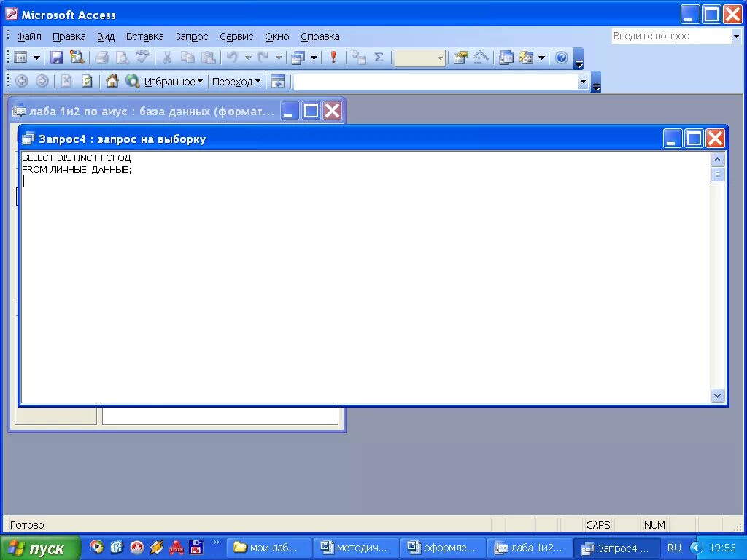Click the New Object icon

pos(526,58)
